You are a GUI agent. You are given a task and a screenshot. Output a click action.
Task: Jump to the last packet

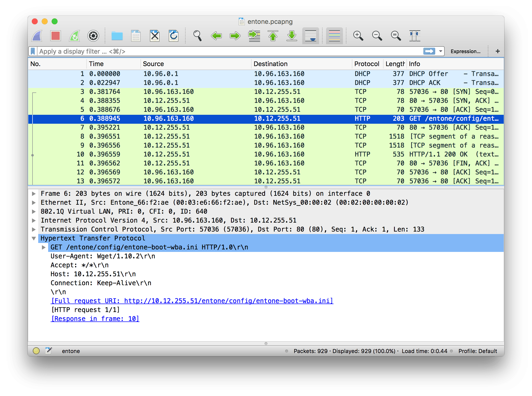point(292,36)
